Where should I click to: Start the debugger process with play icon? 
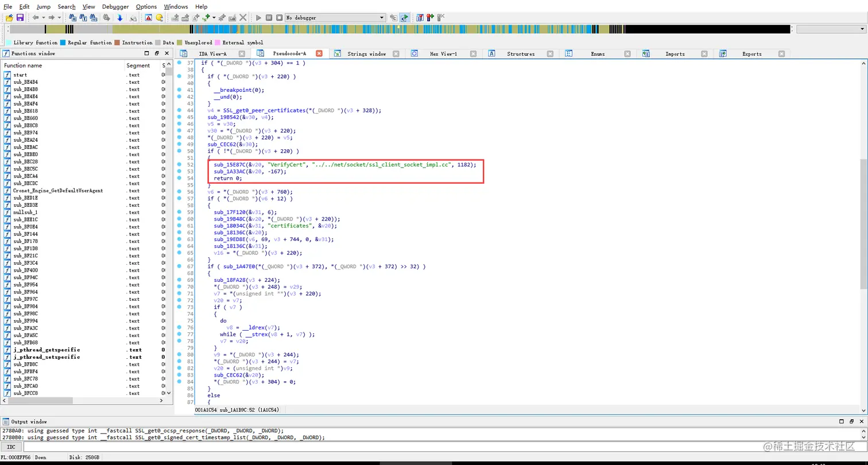tap(258, 18)
